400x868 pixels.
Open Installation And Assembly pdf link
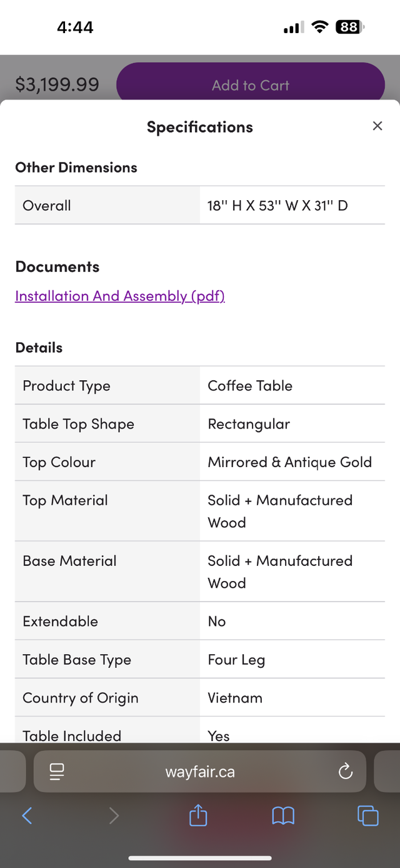120,296
